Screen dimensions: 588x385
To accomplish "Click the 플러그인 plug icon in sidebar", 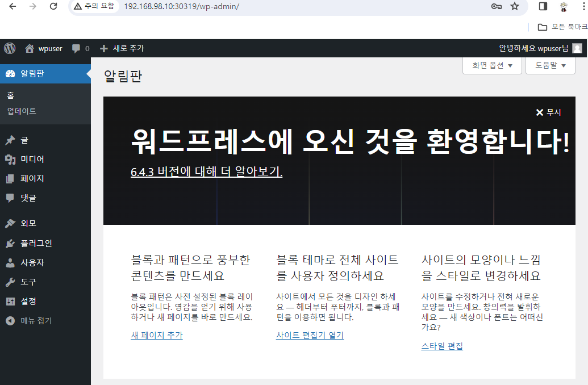I will (x=10, y=243).
